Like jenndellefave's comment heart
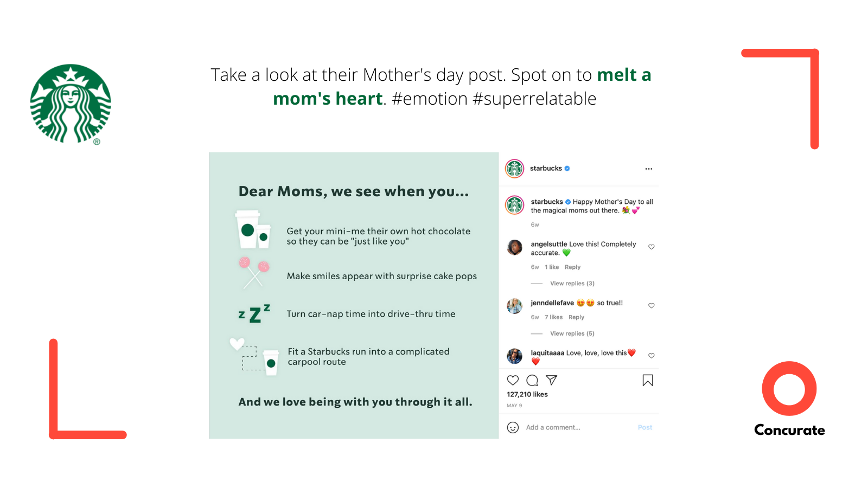The image size is (868, 488). coord(652,305)
